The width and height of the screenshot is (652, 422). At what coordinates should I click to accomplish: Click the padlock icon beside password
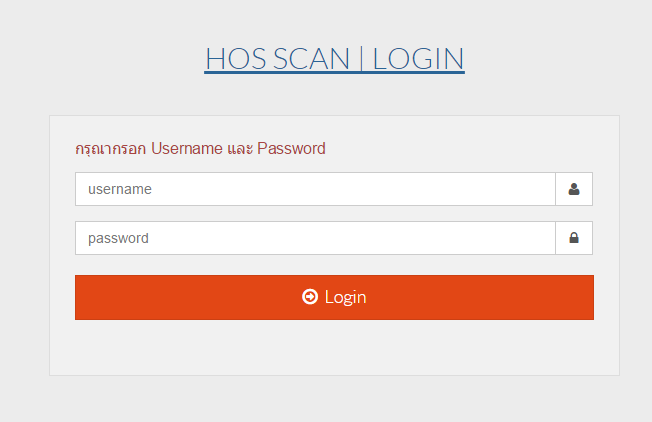574,238
